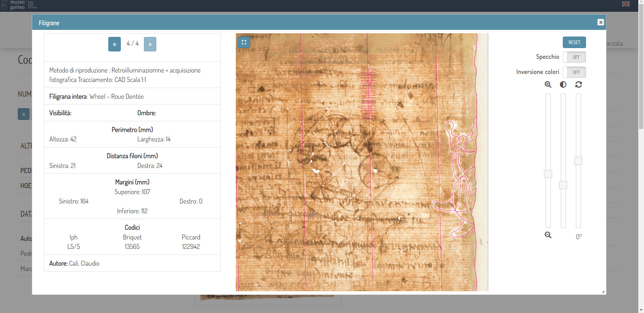Viewport: 644px width, 313px height.
Task: Click the zoom-in magnifier icon
Action: [548, 84]
